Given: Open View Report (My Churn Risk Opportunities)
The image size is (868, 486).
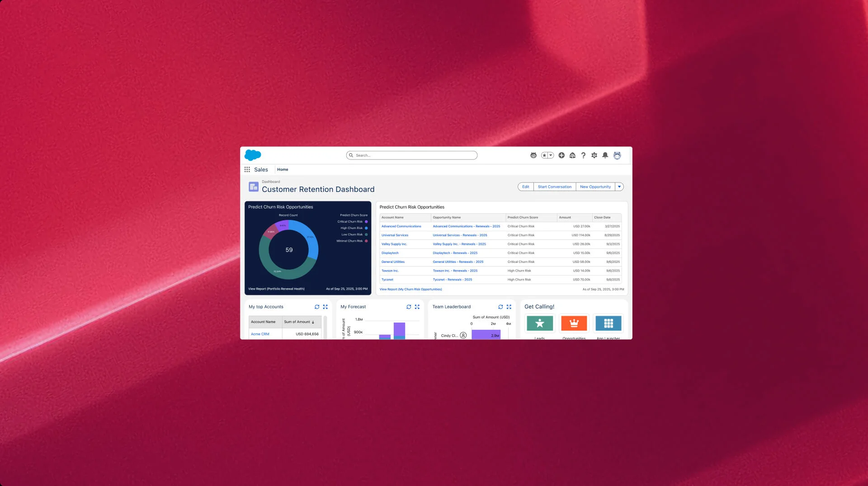Looking at the screenshot, I should click(x=410, y=290).
